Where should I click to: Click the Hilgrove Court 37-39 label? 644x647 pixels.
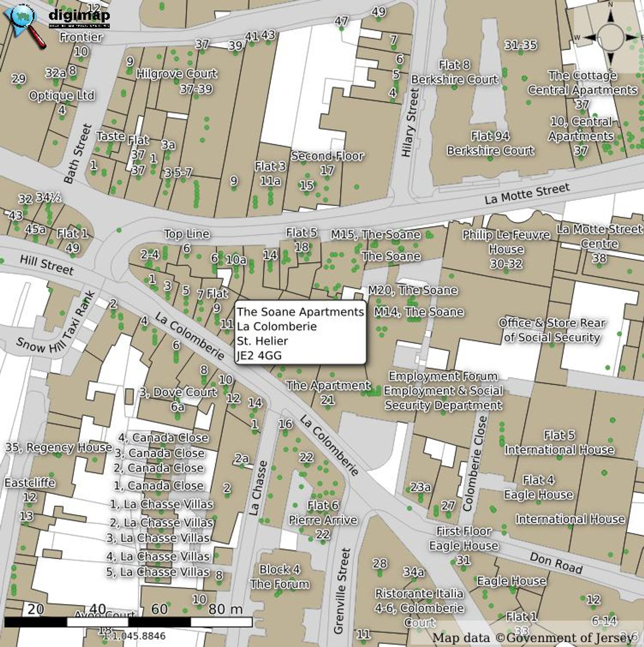(x=177, y=81)
